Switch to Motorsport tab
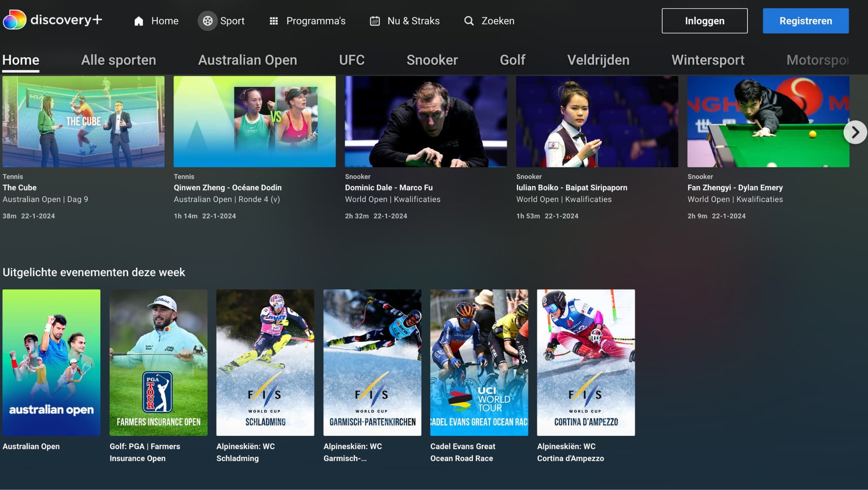 coord(817,60)
